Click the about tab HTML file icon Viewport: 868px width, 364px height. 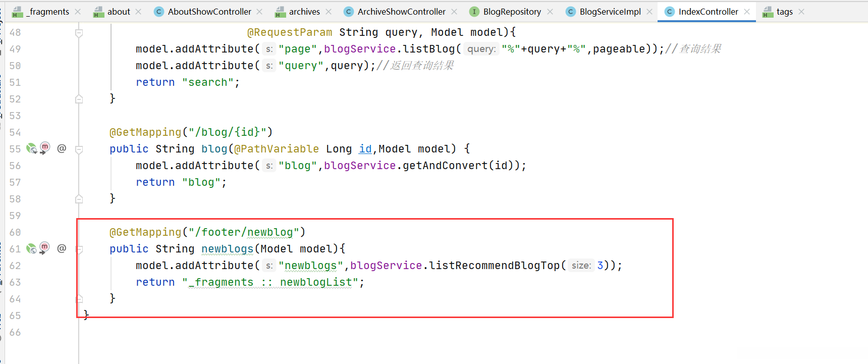point(99,12)
